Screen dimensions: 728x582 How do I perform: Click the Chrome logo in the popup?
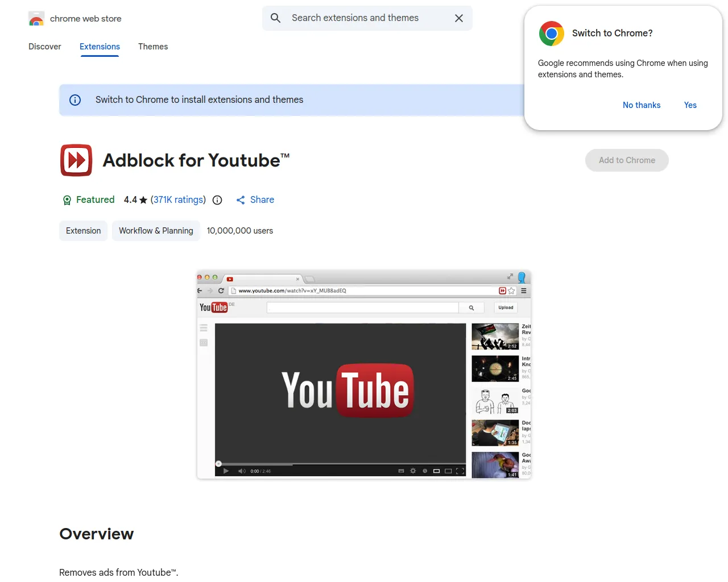tap(552, 34)
